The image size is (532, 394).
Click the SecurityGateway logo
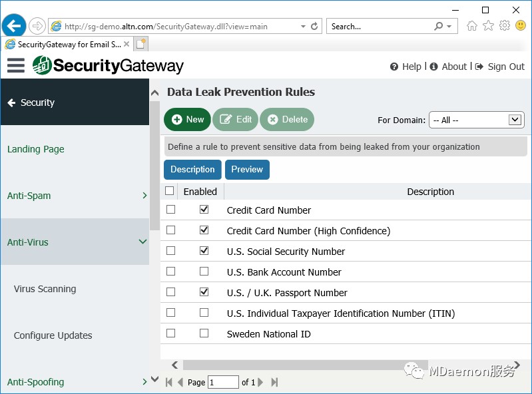pyautogui.click(x=109, y=65)
